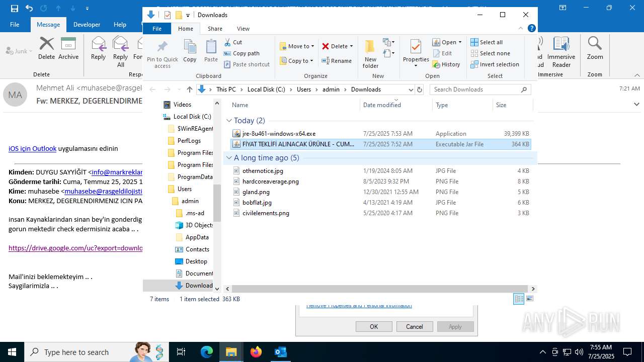
Task: Click the Explorer Up one level arrow
Action: click(189, 89)
